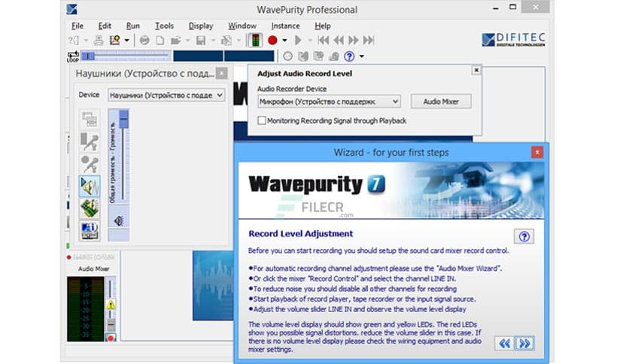
Task: Click the picture icon with yellow marker
Action: tap(114, 40)
